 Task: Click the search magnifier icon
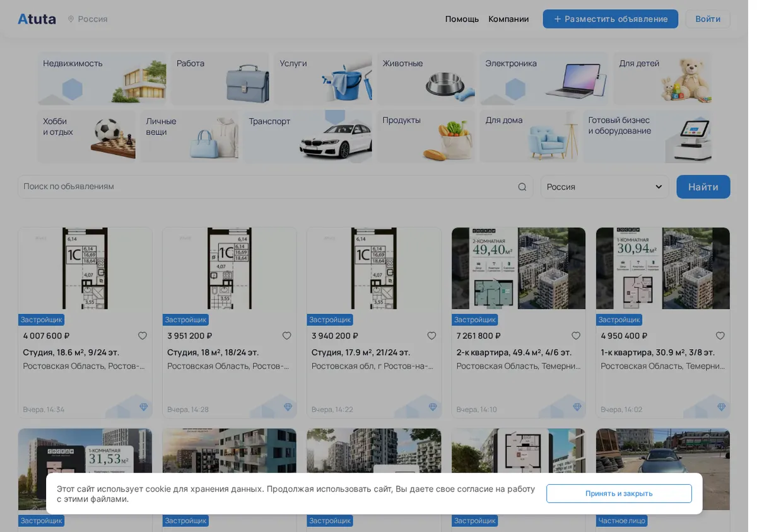[x=522, y=187]
